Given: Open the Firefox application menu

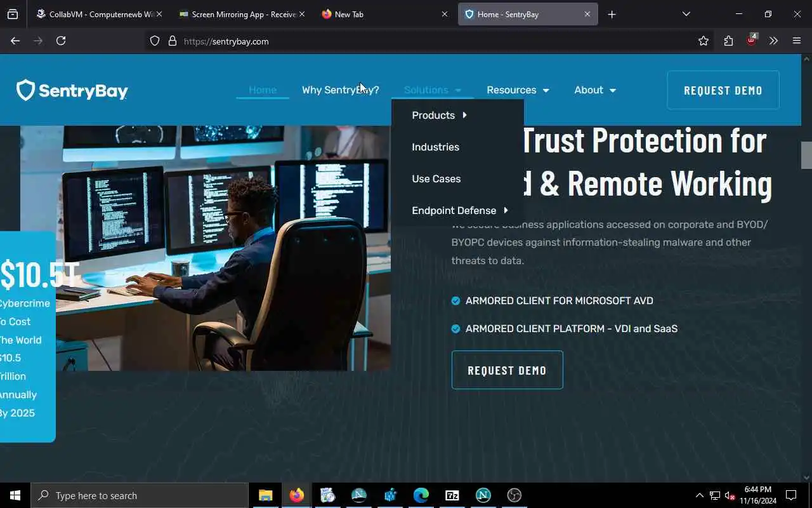Looking at the screenshot, I should 797,41.
